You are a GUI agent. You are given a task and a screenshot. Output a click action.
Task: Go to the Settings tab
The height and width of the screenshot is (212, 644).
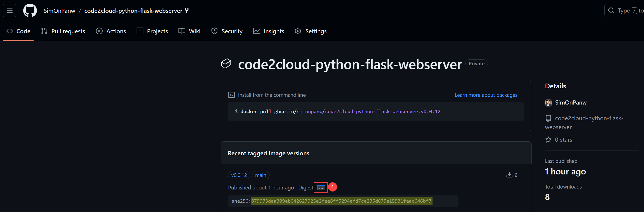point(311,31)
